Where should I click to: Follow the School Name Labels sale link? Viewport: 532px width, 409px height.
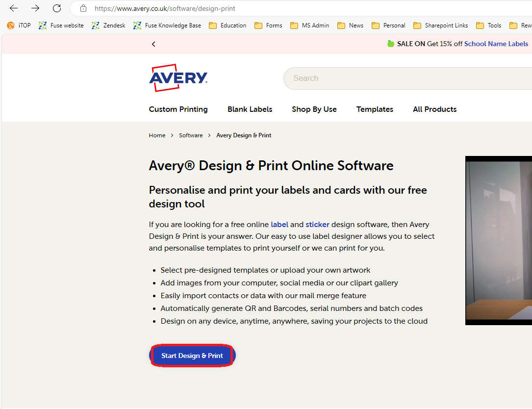pyautogui.click(x=496, y=44)
